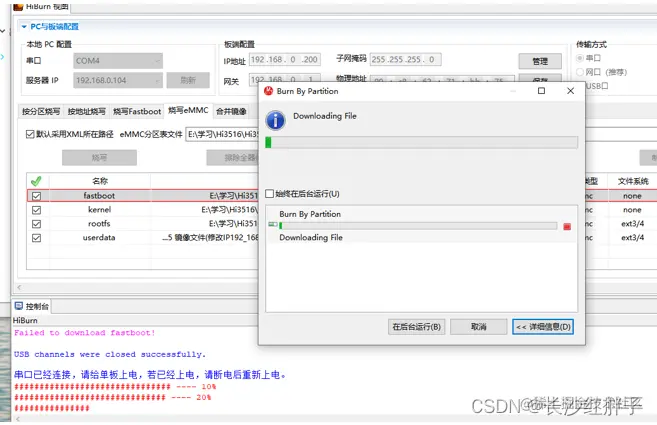This screenshot has height=425, width=657.
Task: Click the blue info icon in dialog
Action: point(275,121)
